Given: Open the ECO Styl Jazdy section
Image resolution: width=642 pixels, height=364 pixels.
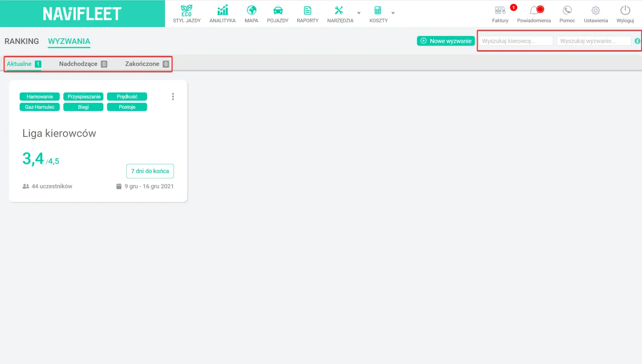Looking at the screenshot, I should [x=187, y=14].
